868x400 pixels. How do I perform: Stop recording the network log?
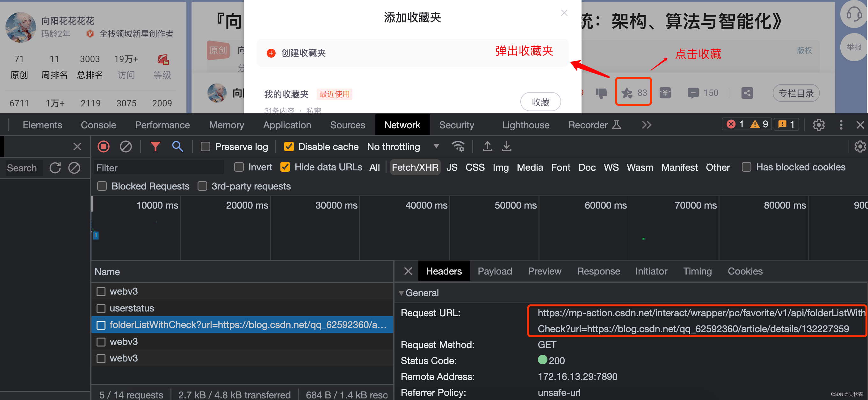pyautogui.click(x=104, y=146)
